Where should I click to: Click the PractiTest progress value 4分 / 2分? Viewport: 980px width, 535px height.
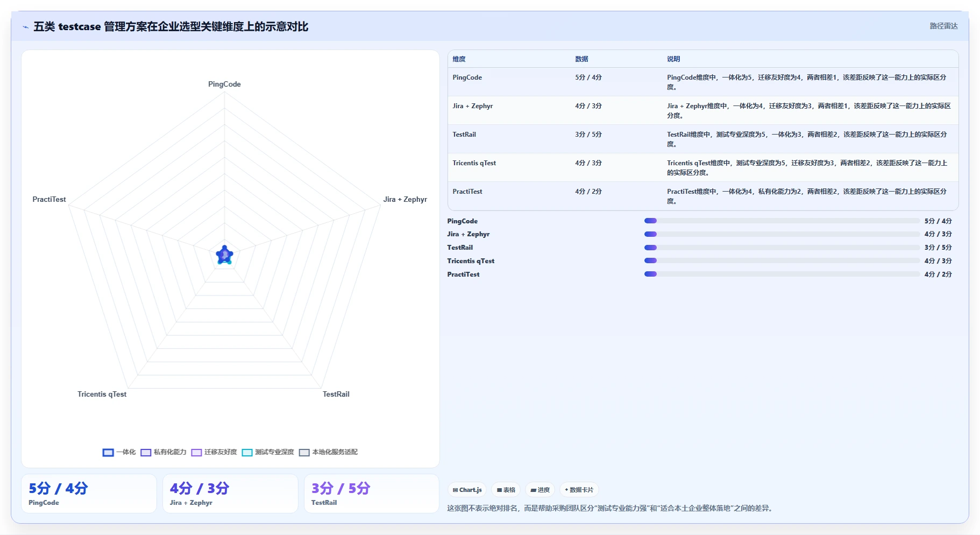point(938,274)
